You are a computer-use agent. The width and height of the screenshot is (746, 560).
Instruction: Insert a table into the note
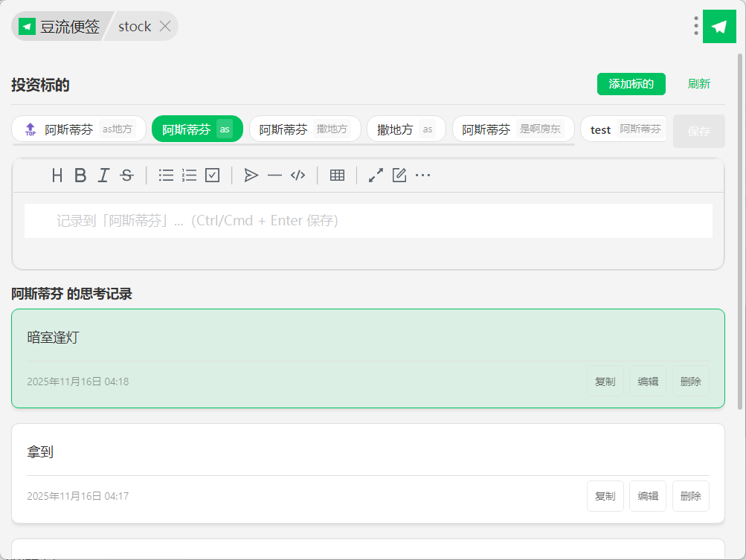tap(337, 176)
